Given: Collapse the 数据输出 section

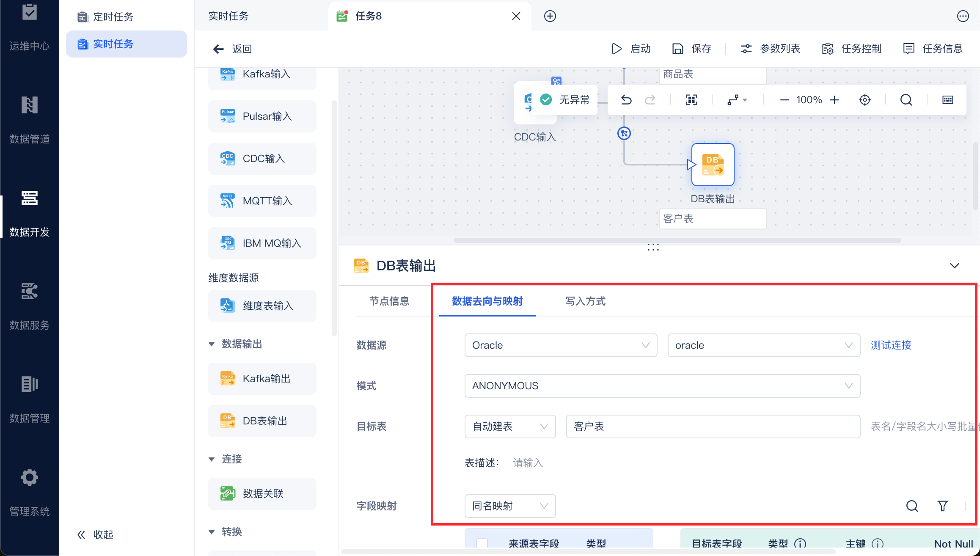Looking at the screenshot, I should [x=212, y=344].
